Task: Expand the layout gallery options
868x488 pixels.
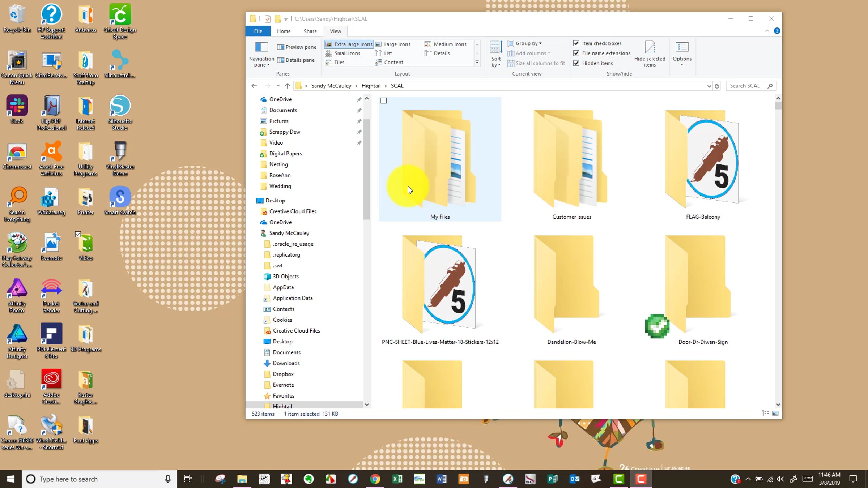Action: [477, 63]
